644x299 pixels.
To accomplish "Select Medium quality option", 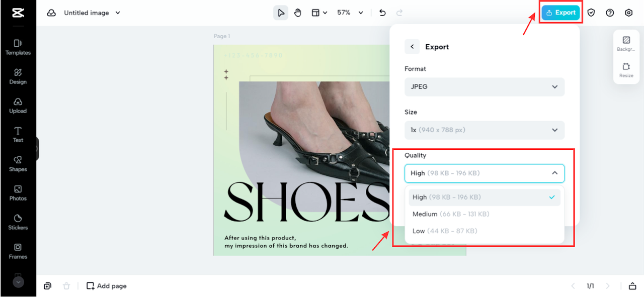I will click(485, 214).
